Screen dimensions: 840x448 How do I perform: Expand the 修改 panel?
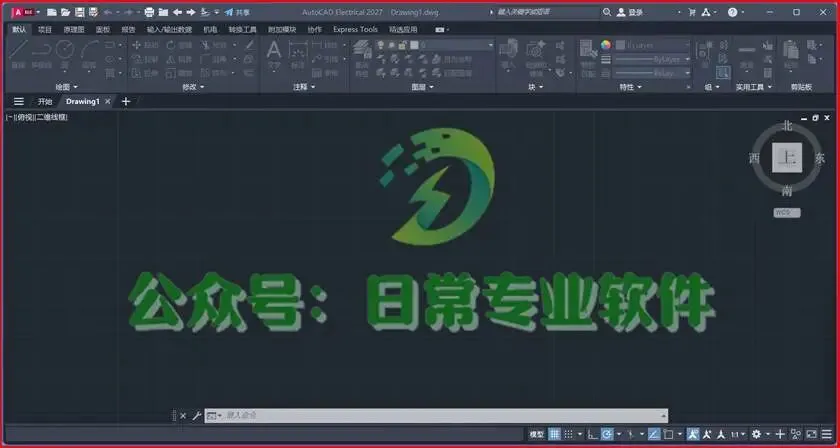193,87
